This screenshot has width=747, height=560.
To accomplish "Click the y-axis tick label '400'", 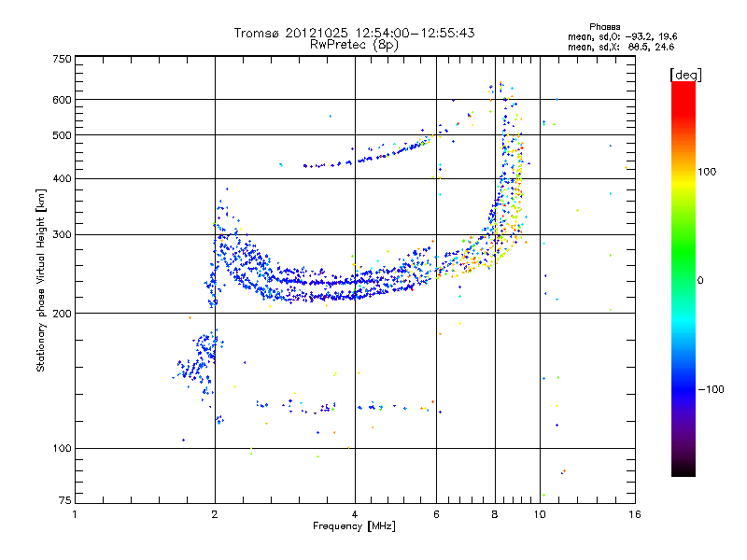I will coord(63,179).
